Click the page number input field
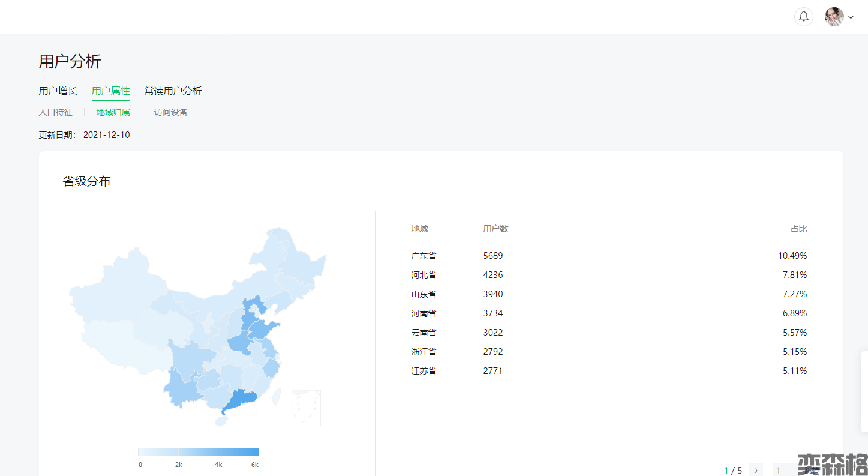The image size is (868, 476). tap(786, 470)
